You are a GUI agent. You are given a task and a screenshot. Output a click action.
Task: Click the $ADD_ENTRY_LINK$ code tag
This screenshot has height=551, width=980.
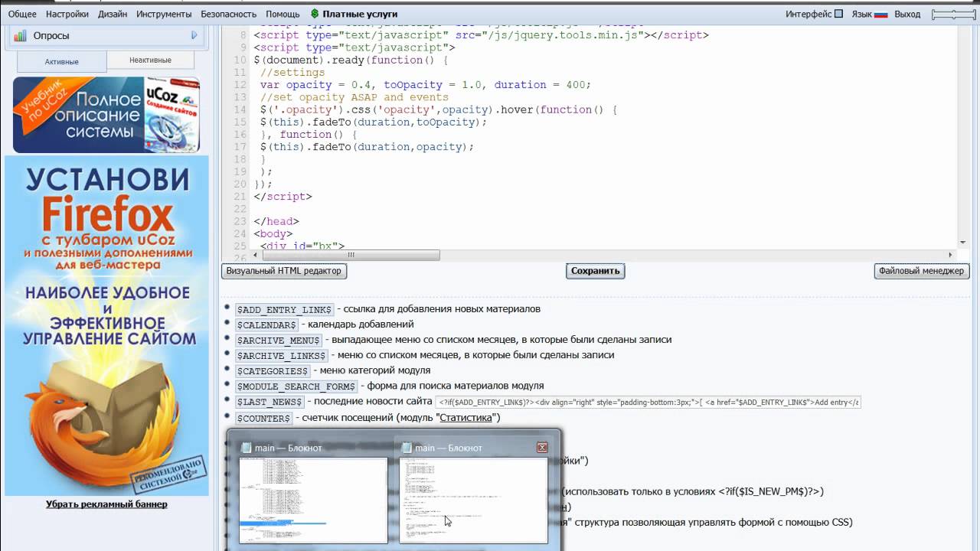click(x=285, y=309)
